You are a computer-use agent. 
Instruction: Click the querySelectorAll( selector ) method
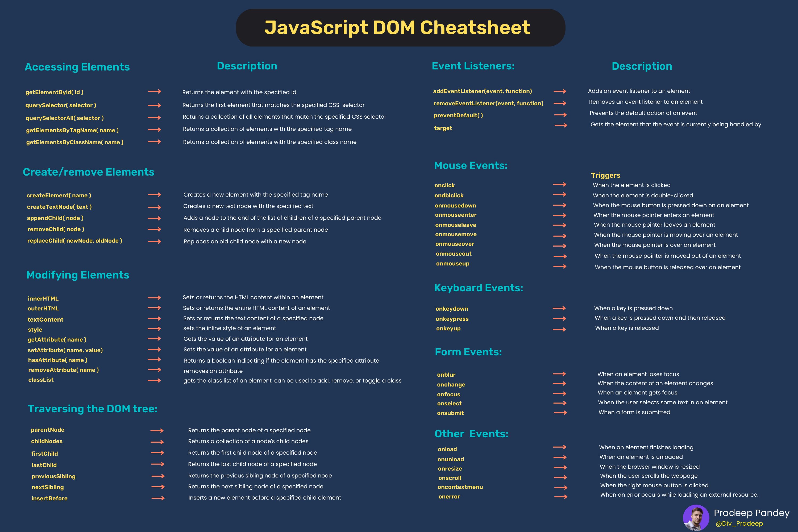(x=65, y=118)
